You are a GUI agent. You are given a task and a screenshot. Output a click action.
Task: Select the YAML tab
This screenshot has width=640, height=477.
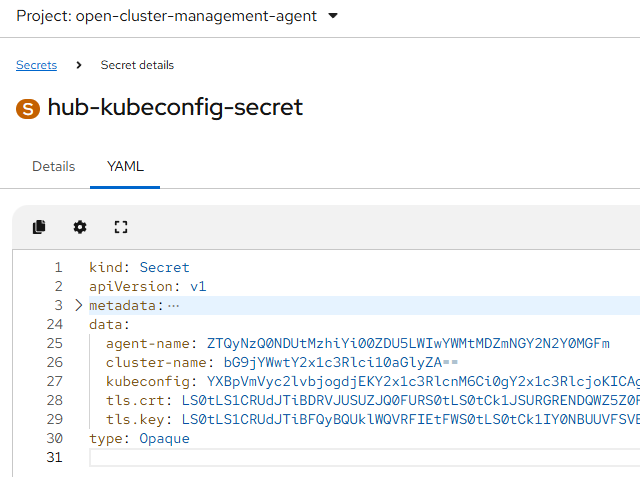pos(125,166)
